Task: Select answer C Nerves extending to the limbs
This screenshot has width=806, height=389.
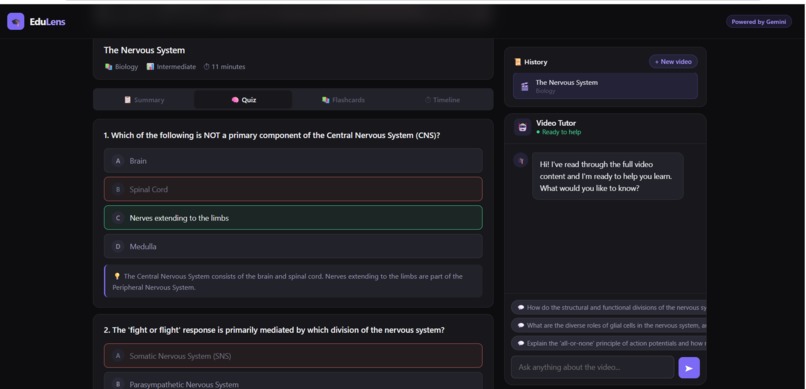Action: coord(293,218)
